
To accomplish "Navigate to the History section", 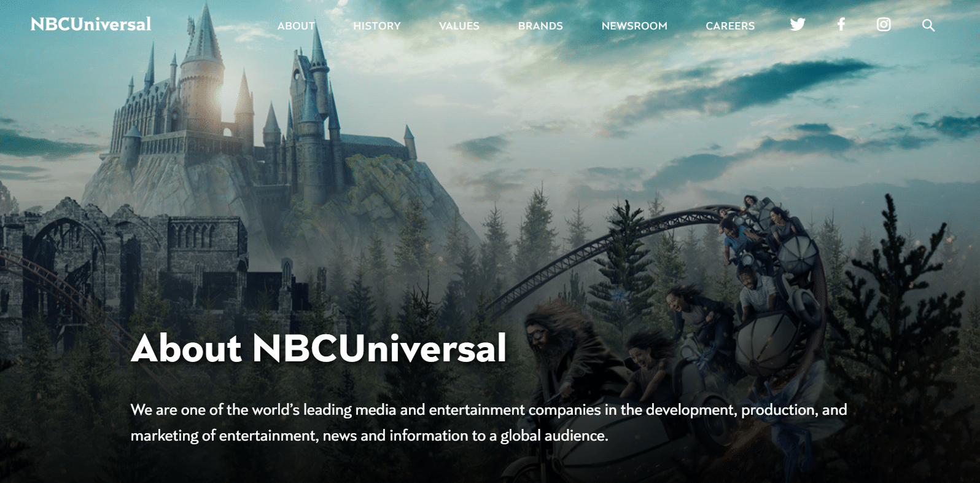I will pyautogui.click(x=377, y=26).
